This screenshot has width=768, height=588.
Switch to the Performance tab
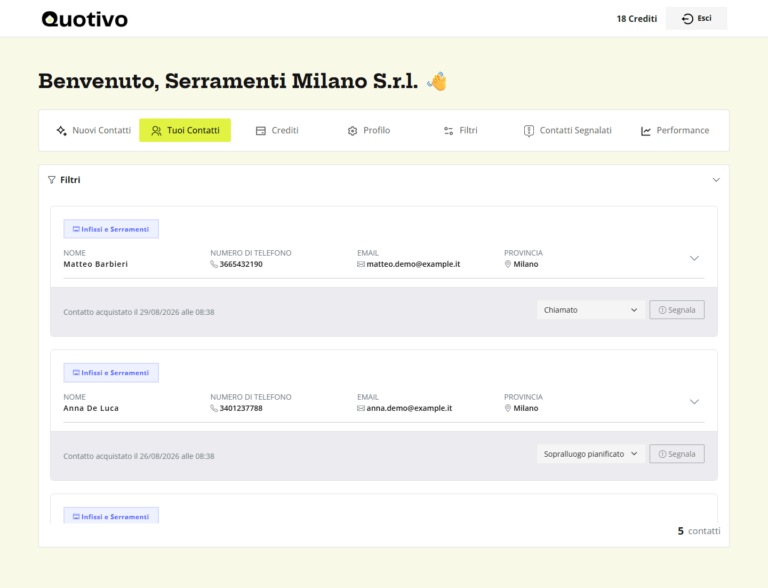point(675,130)
